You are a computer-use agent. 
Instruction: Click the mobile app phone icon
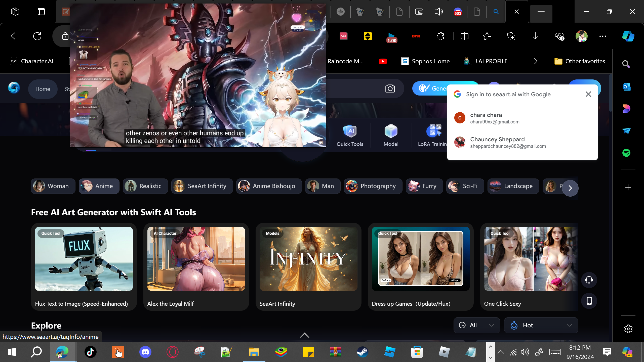[x=589, y=301]
